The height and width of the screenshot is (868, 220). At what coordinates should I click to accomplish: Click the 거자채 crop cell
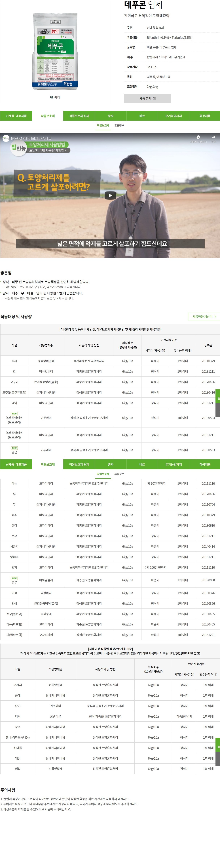tap(18, 685)
